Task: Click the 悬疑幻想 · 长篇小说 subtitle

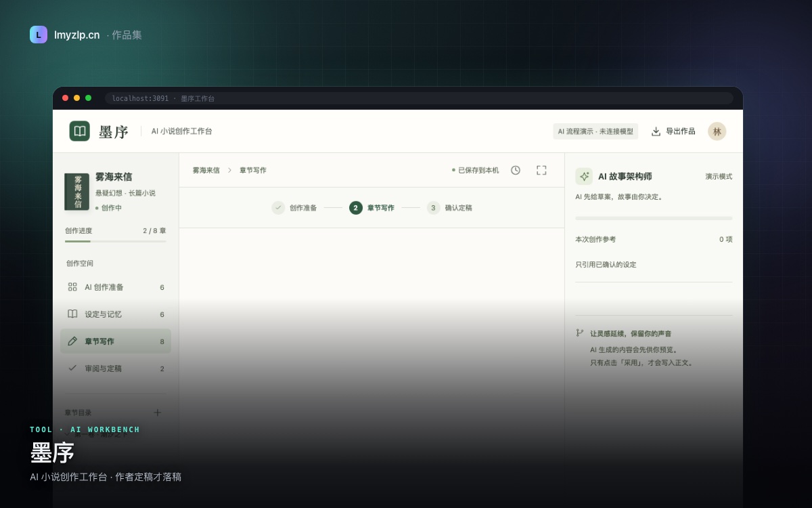Action: tap(125, 193)
